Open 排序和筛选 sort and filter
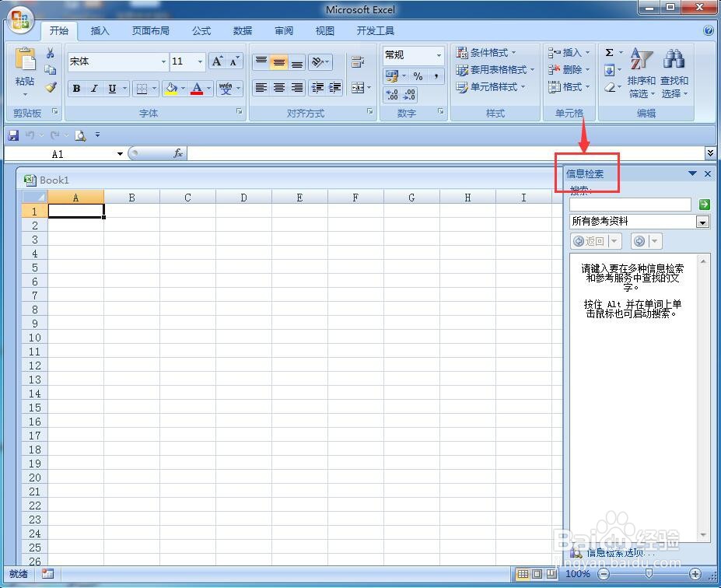 click(641, 74)
